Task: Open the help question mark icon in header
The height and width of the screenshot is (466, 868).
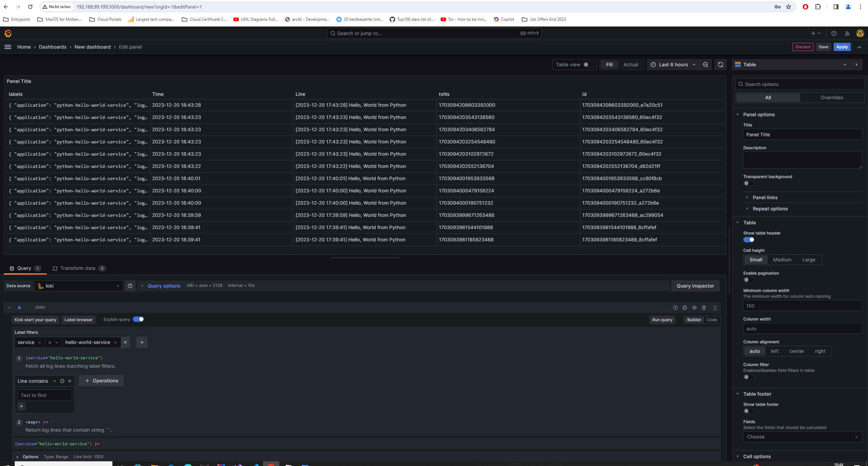Action: (834, 33)
